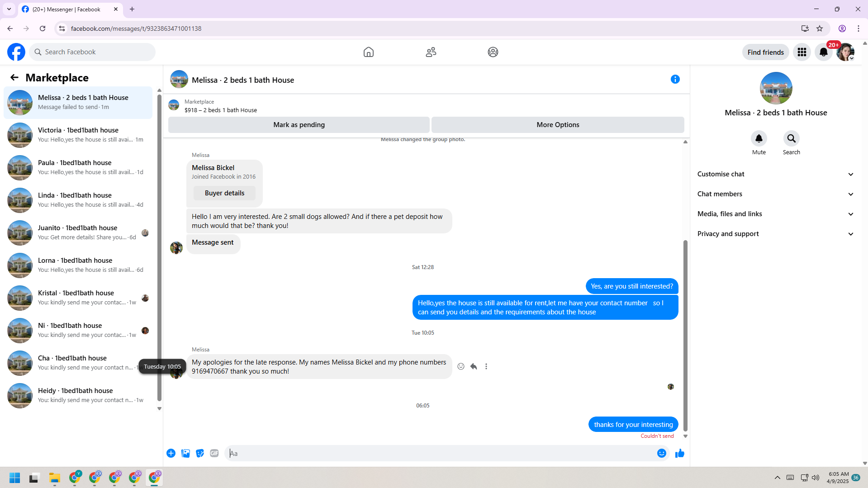Open the Facebook home logo

pyautogui.click(x=16, y=52)
